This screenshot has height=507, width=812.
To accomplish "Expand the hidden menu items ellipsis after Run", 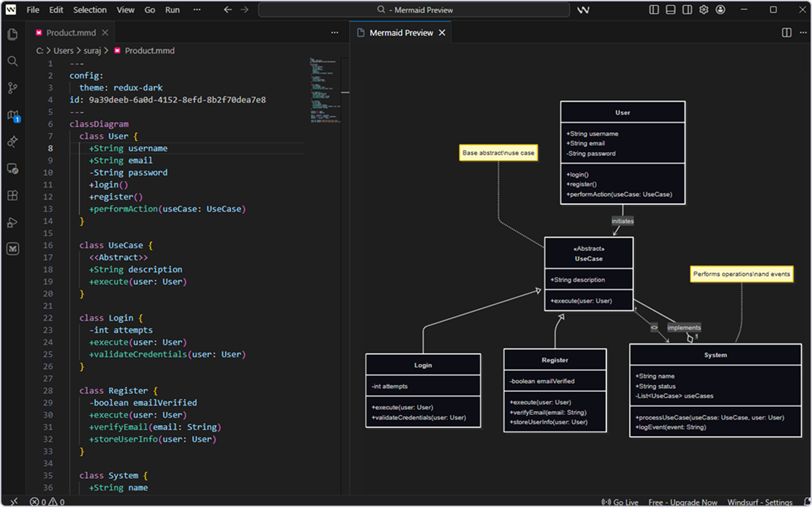I will (197, 10).
